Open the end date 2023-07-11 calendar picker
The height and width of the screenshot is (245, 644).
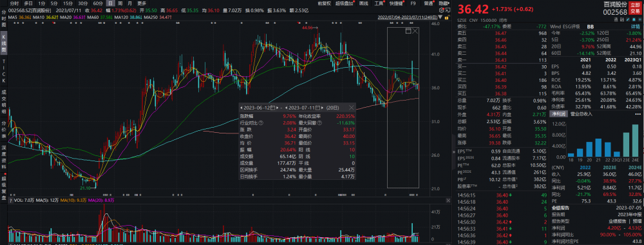pos(317,108)
